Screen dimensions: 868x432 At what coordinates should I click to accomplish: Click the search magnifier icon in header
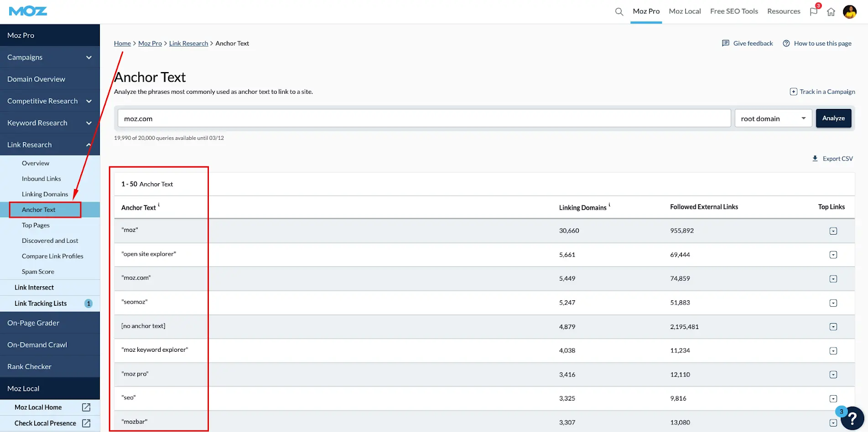[x=619, y=11]
